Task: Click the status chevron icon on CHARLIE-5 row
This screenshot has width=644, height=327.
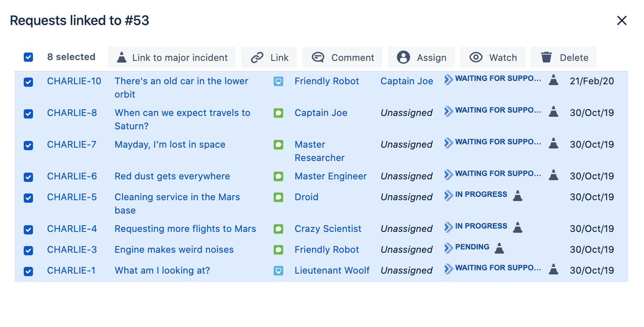Action: pos(449,195)
